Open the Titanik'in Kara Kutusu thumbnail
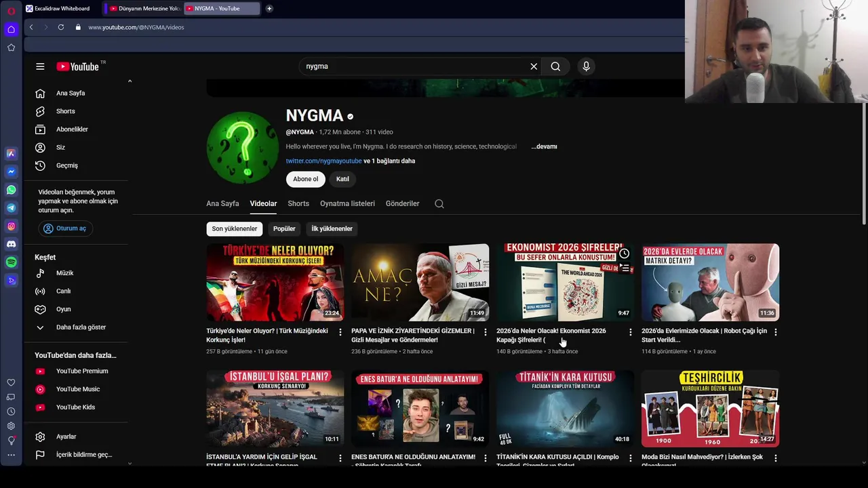 (x=565, y=408)
